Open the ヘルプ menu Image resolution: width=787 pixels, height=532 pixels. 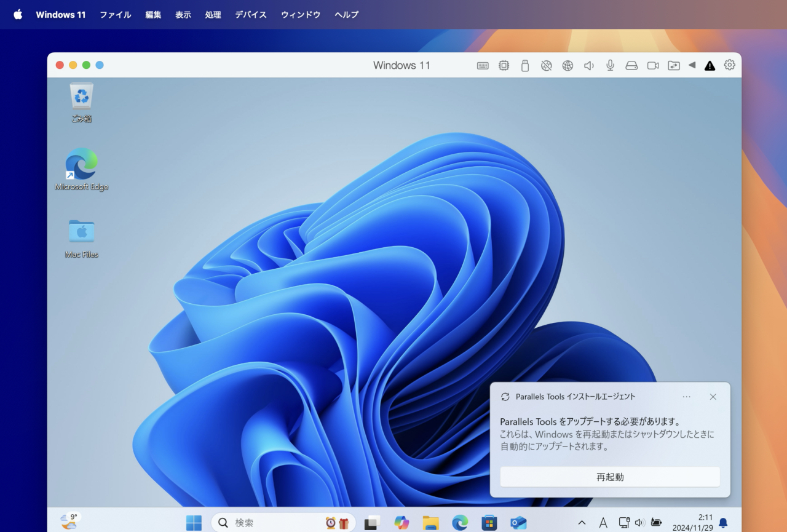347,15
